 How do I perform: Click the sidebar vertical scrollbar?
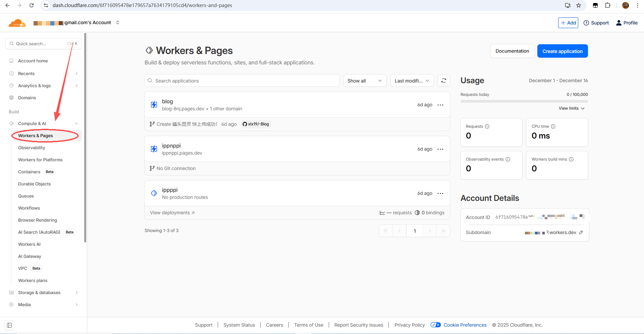pos(85,137)
